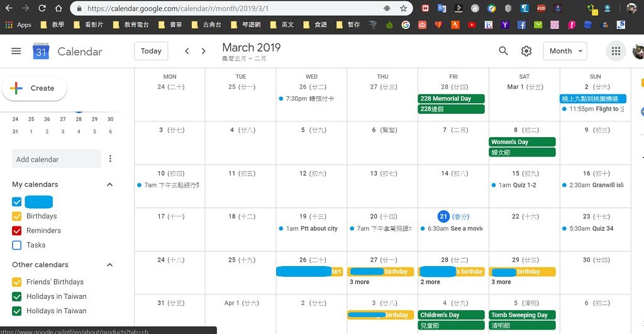
Task: Select today's date 21 in the grid
Action: [x=443, y=216]
